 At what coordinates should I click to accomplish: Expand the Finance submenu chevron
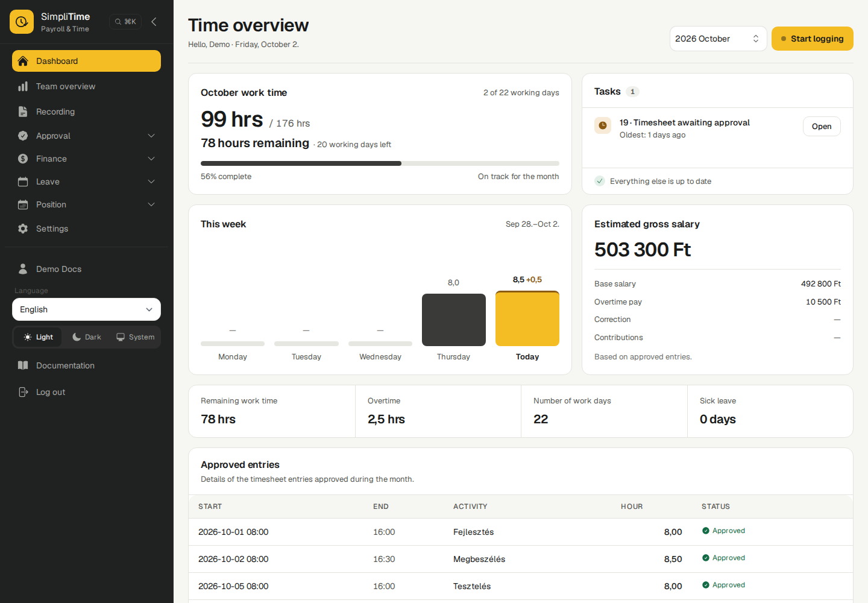151,159
